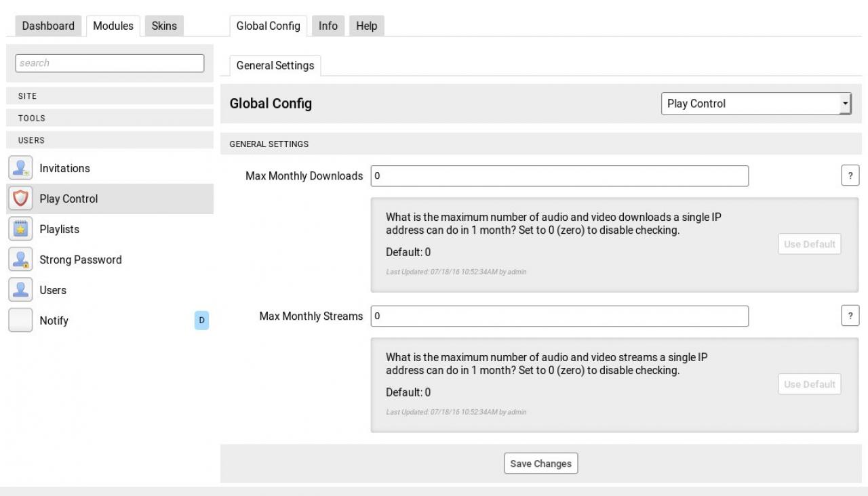This screenshot has width=868, height=496.
Task: Click the Playlists star icon
Action: pyautogui.click(x=20, y=229)
